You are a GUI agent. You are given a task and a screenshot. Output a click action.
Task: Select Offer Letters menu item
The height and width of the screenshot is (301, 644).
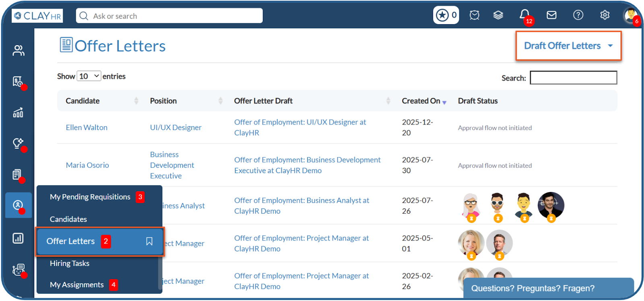pyautogui.click(x=100, y=241)
